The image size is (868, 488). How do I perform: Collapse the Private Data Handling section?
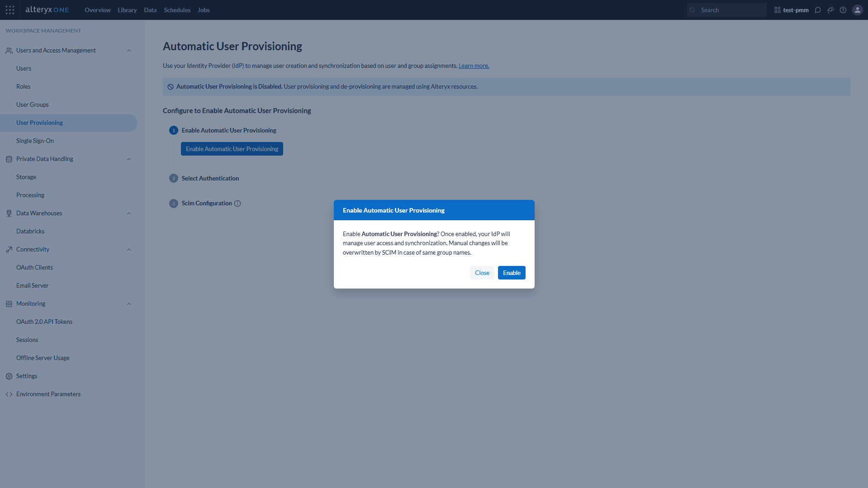129,159
